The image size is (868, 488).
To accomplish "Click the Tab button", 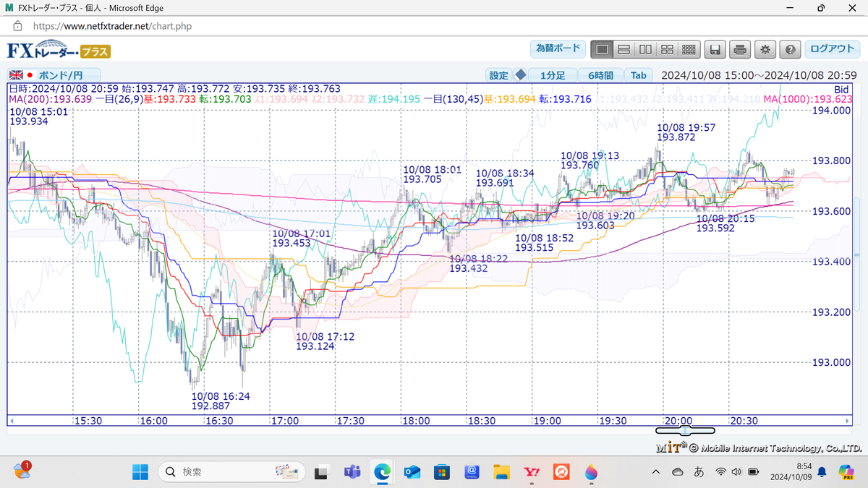I will pos(638,75).
